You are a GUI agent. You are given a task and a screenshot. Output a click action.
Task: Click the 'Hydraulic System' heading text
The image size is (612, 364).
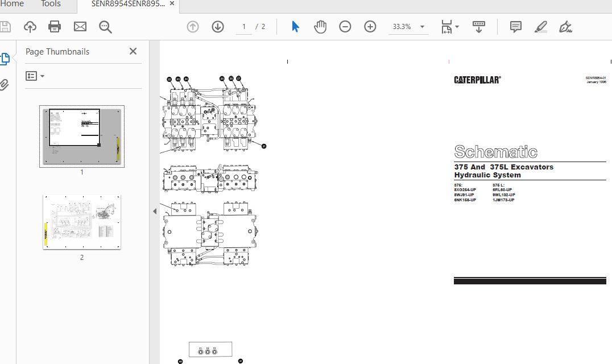click(487, 175)
